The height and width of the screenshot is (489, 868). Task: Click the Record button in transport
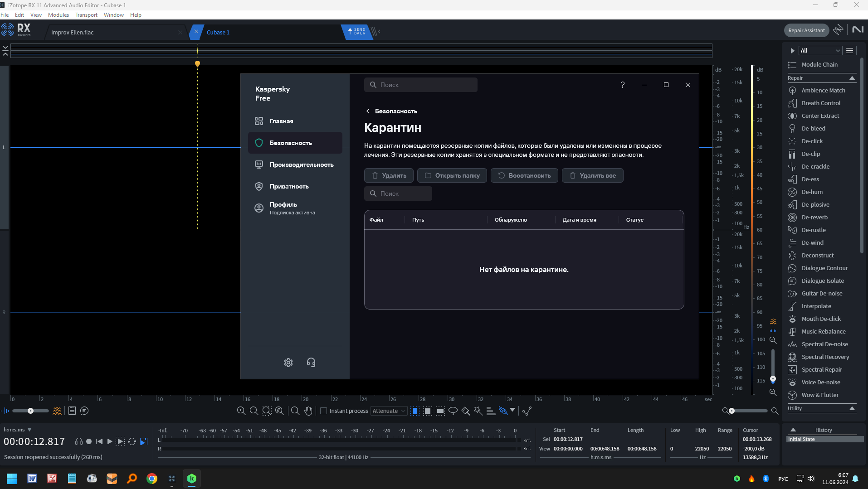[x=89, y=441]
